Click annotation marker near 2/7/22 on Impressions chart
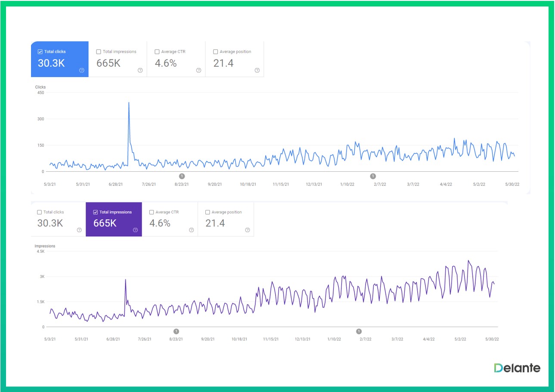Viewport: 555px width, 392px height. pyautogui.click(x=359, y=331)
